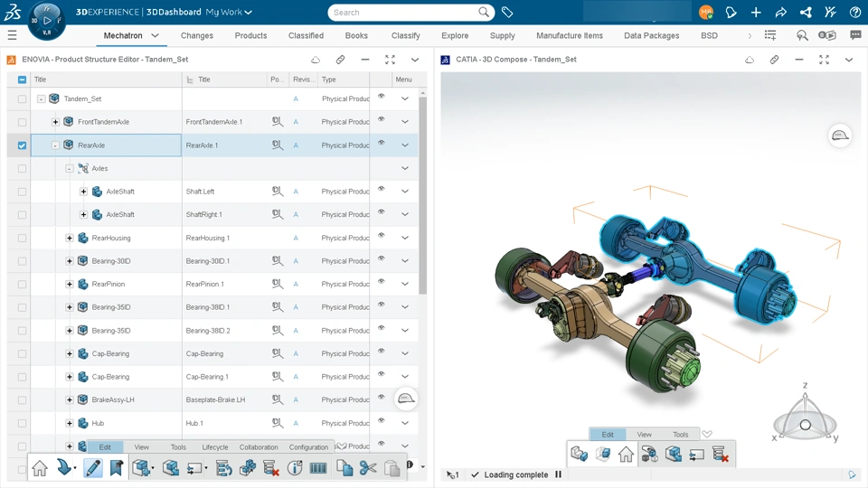
Task: Click the tag icon beside the search box
Action: [x=507, y=12]
